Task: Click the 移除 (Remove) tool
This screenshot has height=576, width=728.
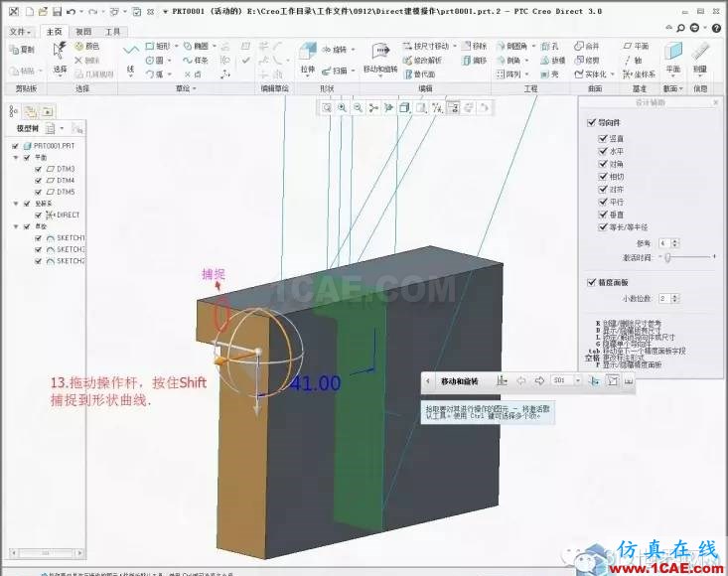Action: coord(475,46)
